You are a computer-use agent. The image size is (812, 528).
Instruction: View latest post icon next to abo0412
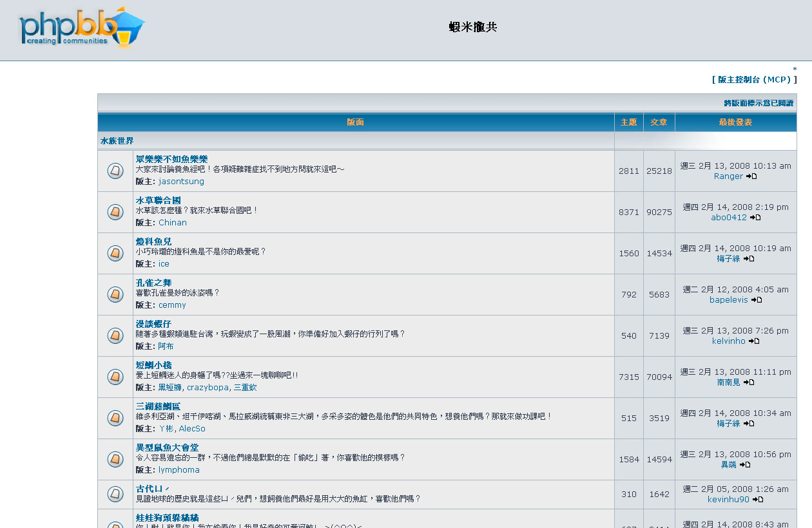(x=755, y=218)
